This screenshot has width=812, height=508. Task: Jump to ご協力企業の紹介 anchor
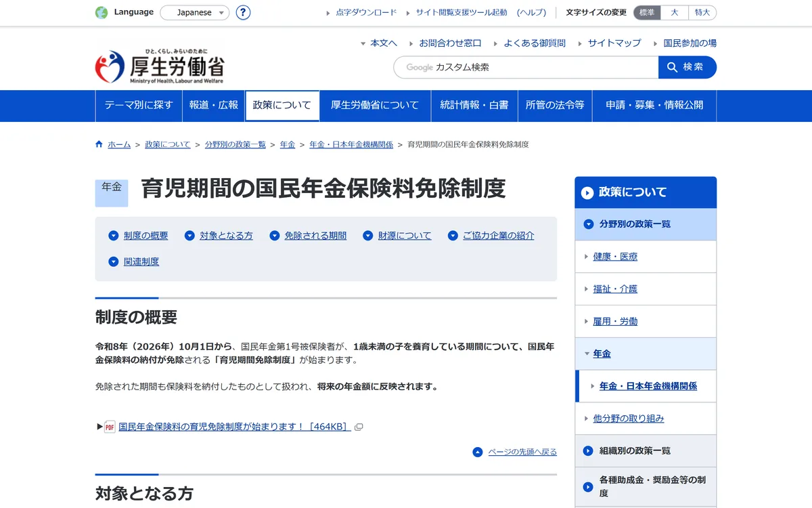coord(499,236)
